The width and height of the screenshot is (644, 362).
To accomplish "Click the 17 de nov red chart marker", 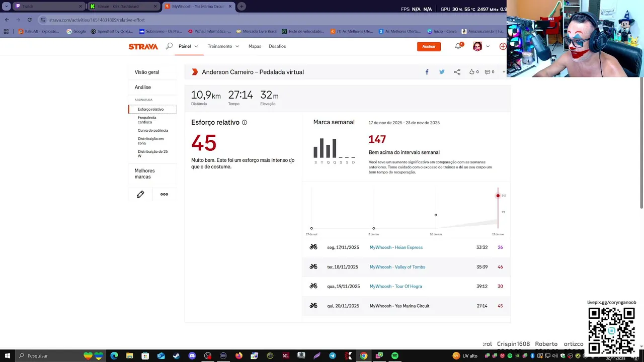I will point(498,196).
